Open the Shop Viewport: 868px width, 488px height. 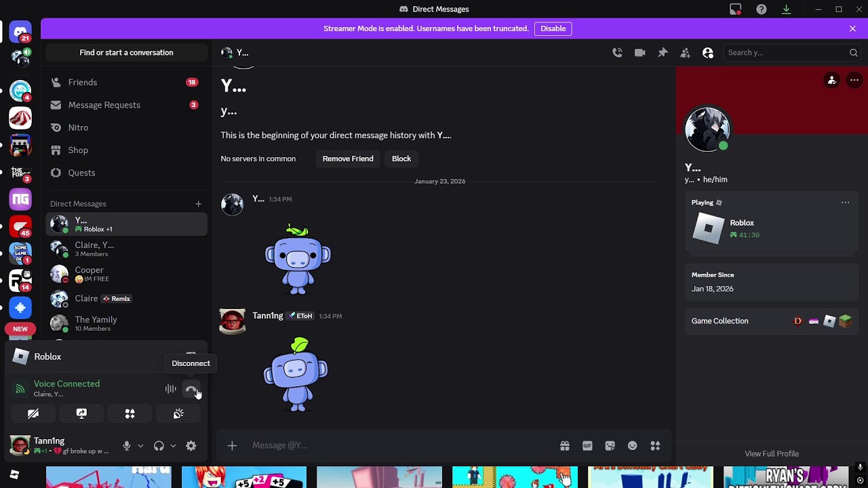click(126, 150)
